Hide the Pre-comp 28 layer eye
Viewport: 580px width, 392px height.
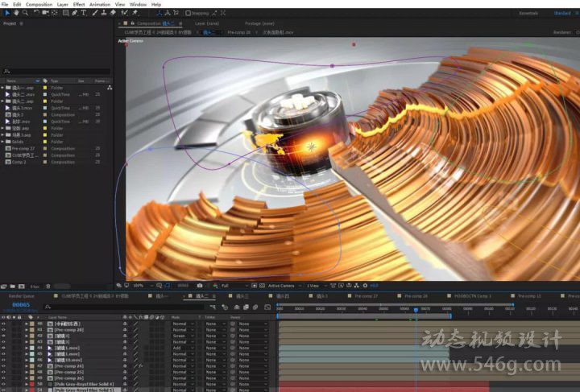pos(3,329)
